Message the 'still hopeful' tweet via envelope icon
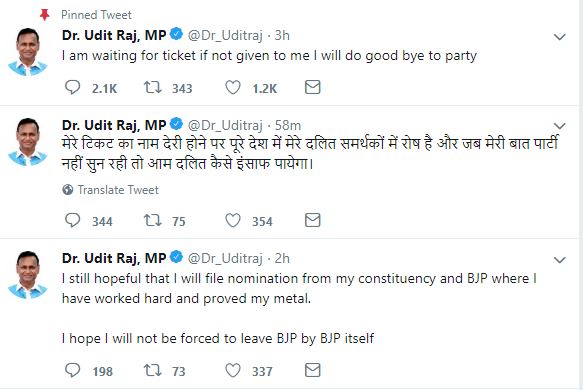 [313, 370]
